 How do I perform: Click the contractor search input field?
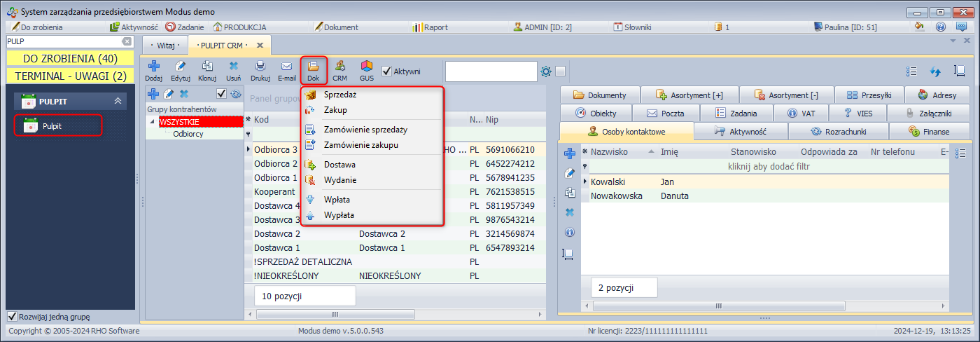click(490, 71)
